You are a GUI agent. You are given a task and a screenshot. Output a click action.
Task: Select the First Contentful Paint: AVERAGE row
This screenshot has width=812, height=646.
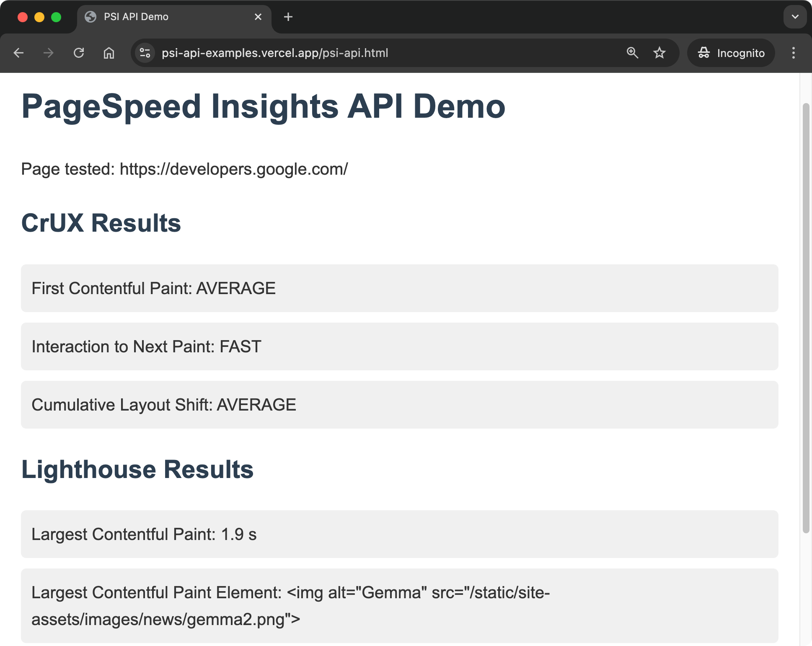400,288
